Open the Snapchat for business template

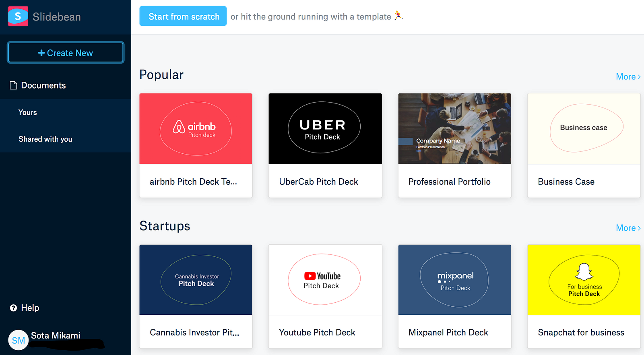click(x=584, y=296)
